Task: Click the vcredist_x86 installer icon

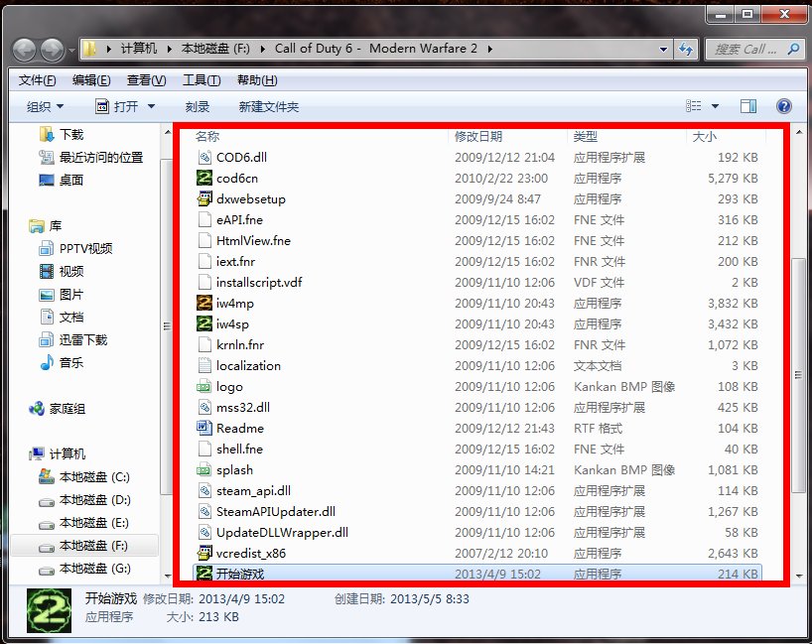Action: point(204,554)
